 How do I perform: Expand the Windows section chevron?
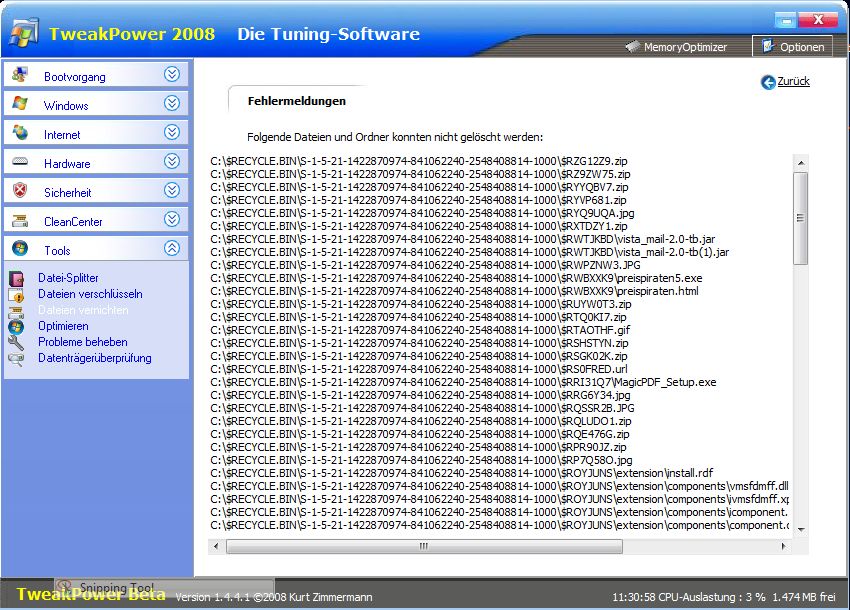tap(172, 103)
